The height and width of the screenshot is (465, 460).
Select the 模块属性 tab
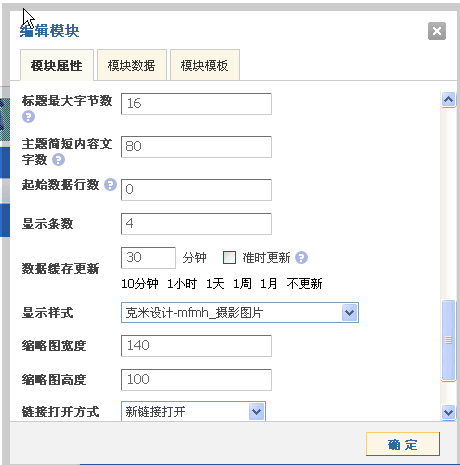coord(57,65)
